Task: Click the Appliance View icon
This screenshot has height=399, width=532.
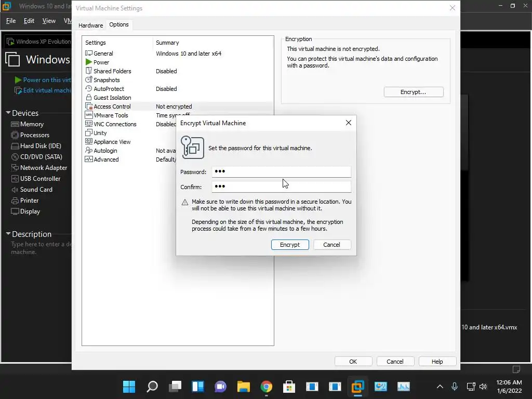Action: (x=88, y=141)
